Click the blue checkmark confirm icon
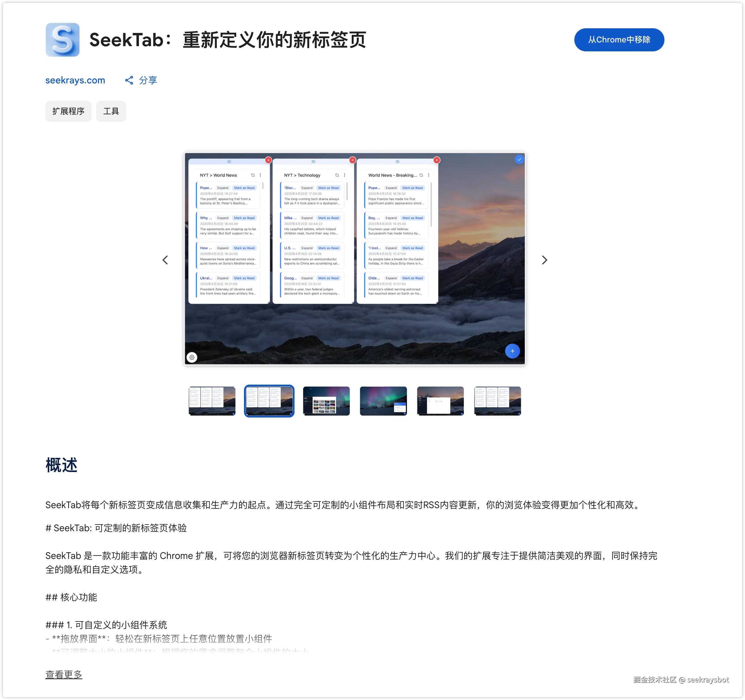Viewport: 745px width, 700px height. tap(519, 159)
